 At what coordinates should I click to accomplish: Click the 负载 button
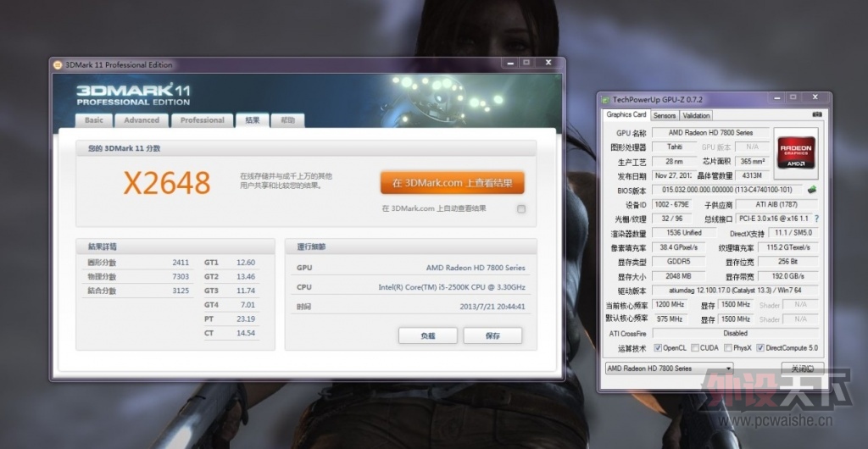(428, 335)
